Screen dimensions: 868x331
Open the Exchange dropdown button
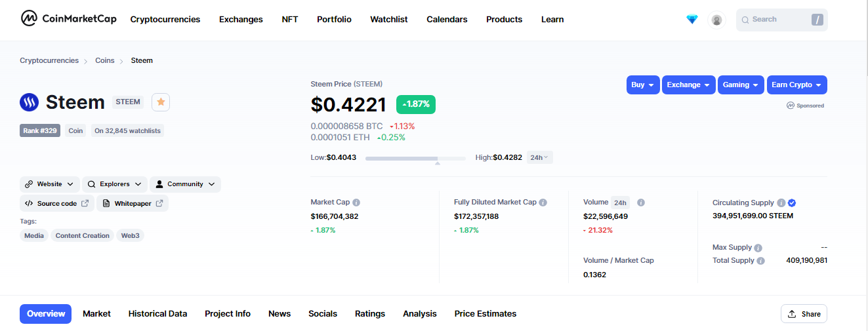point(689,85)
